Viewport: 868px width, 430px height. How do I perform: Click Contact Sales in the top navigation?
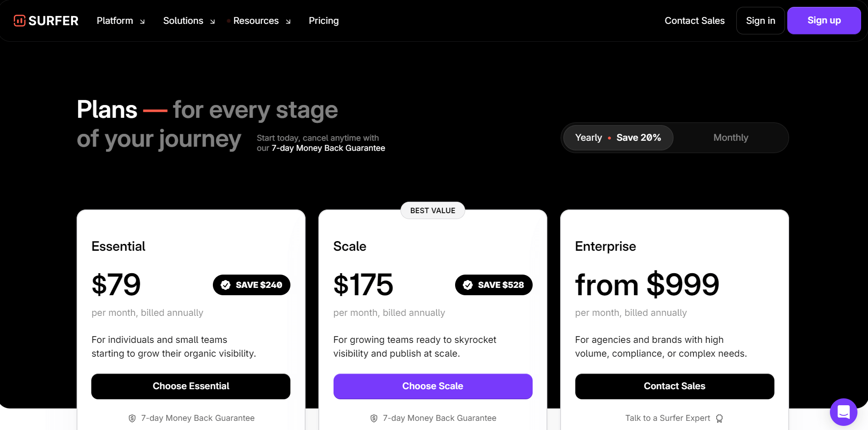point(694,21)
